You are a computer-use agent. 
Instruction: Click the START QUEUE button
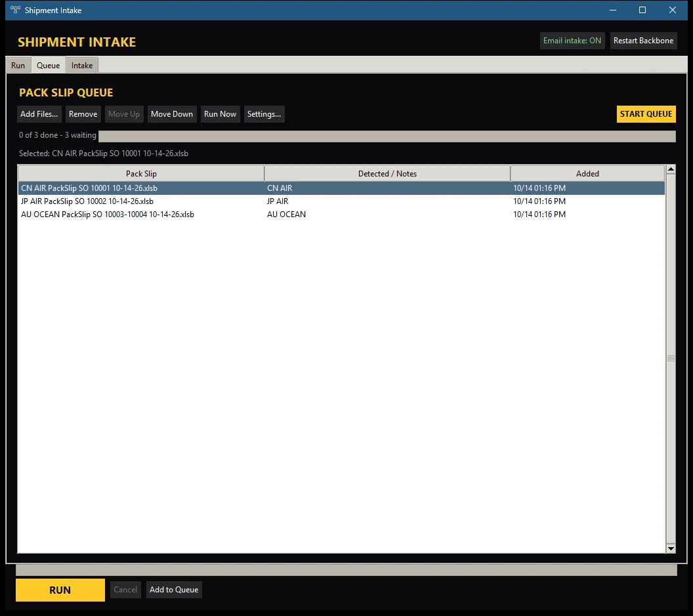[646, 114]
